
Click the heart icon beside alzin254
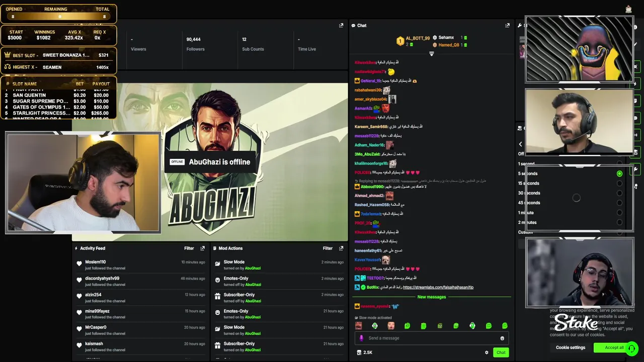[79, 296]
